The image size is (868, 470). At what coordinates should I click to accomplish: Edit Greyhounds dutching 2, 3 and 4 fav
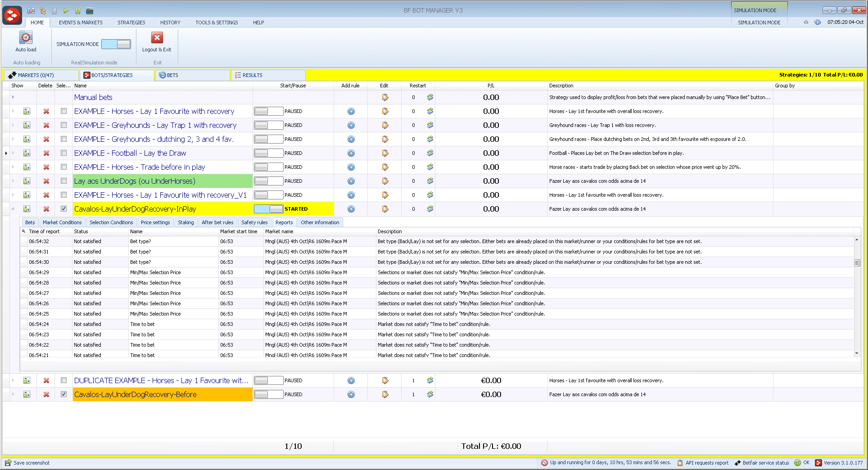pos(385,139)
